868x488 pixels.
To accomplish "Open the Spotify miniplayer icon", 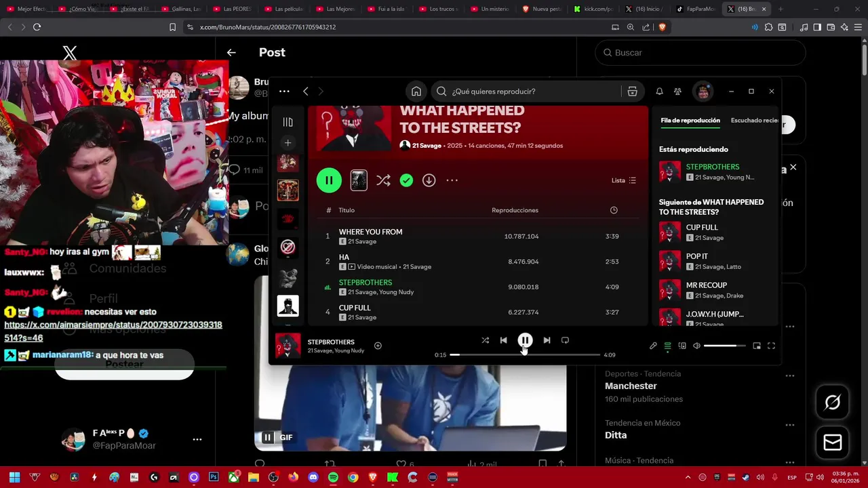I will click(x=757, y=346).
